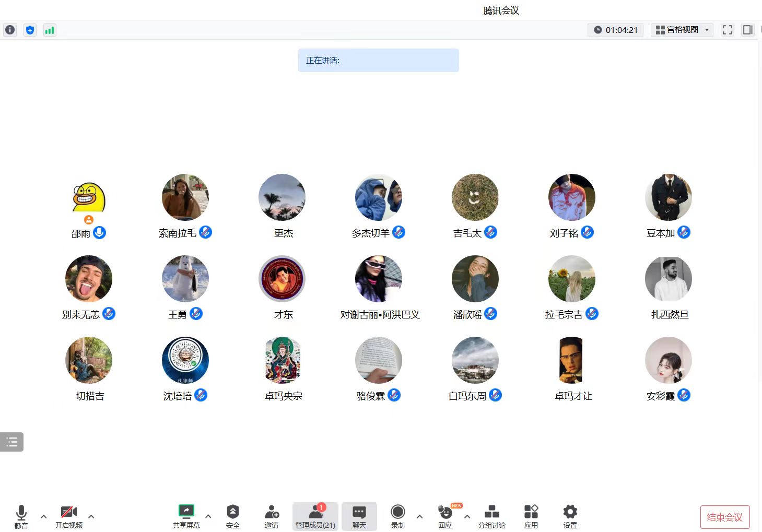Viewport: 762px width, 532px height.
Task: Click the meeting info icon
Action: [10, 30]
